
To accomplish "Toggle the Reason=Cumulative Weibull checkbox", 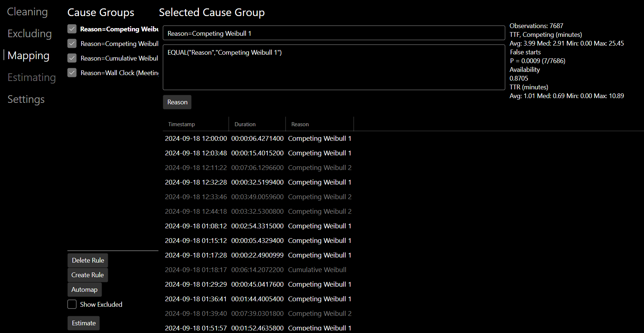I will pyautogui.click(x=72, y=58).
